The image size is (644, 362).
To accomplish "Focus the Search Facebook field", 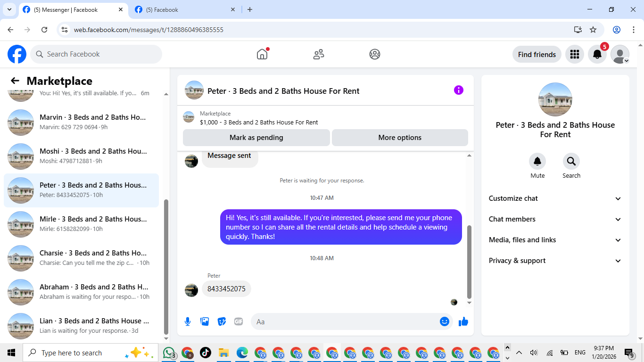I will point(96,54).
